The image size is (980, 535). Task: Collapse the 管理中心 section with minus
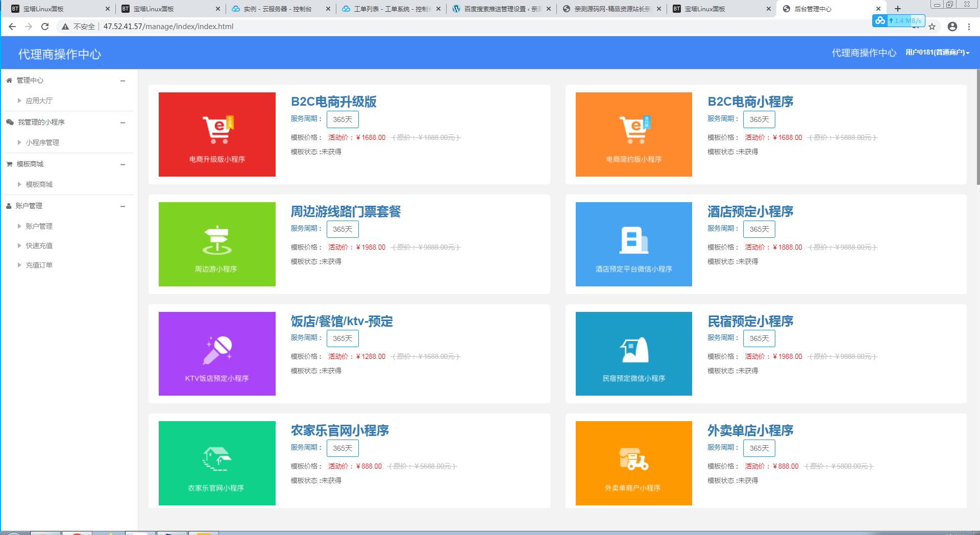click(x=123, y=81)
